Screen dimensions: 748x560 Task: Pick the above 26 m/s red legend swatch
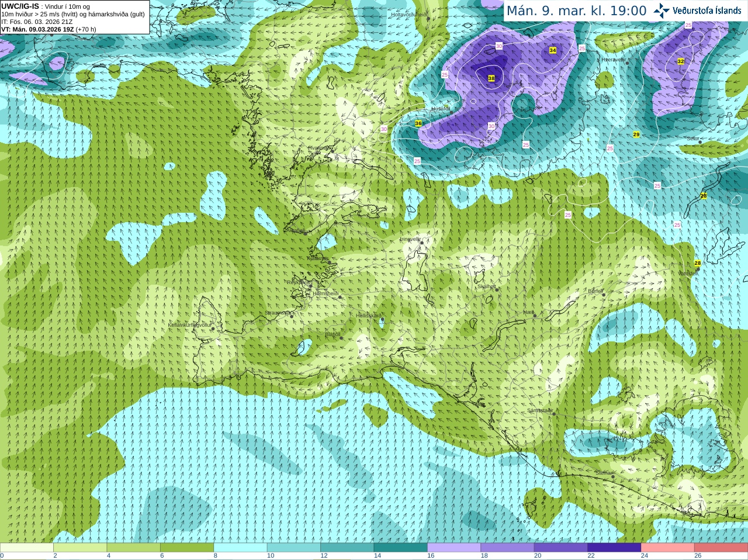pyautogui.click(x=721, y=548)
